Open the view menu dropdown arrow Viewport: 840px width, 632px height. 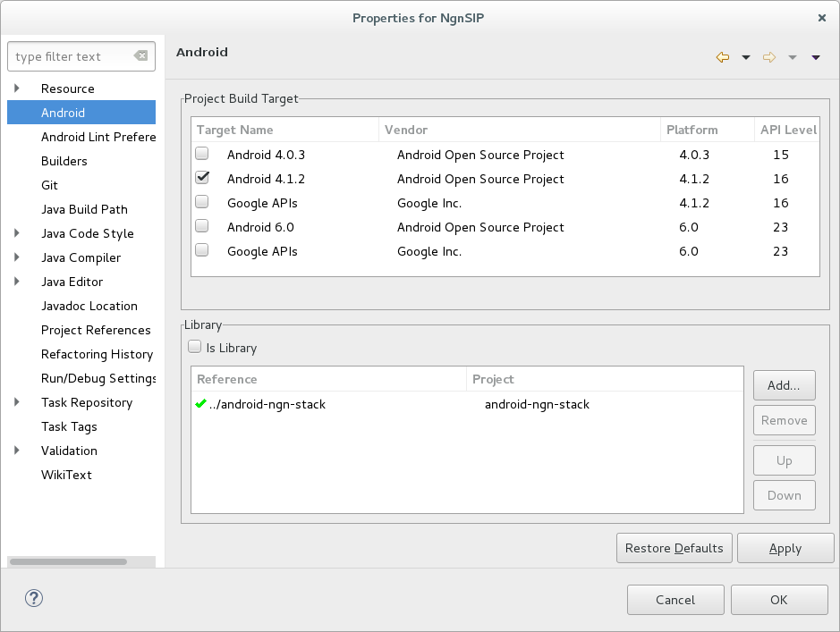(x=815, y=57)
